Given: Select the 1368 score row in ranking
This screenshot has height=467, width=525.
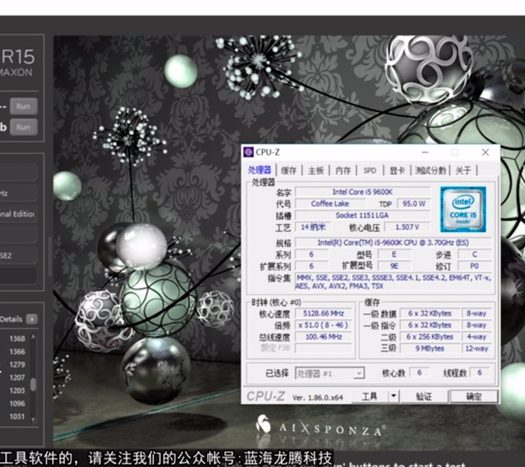Looking at the screenshot, I should point(17,339).
